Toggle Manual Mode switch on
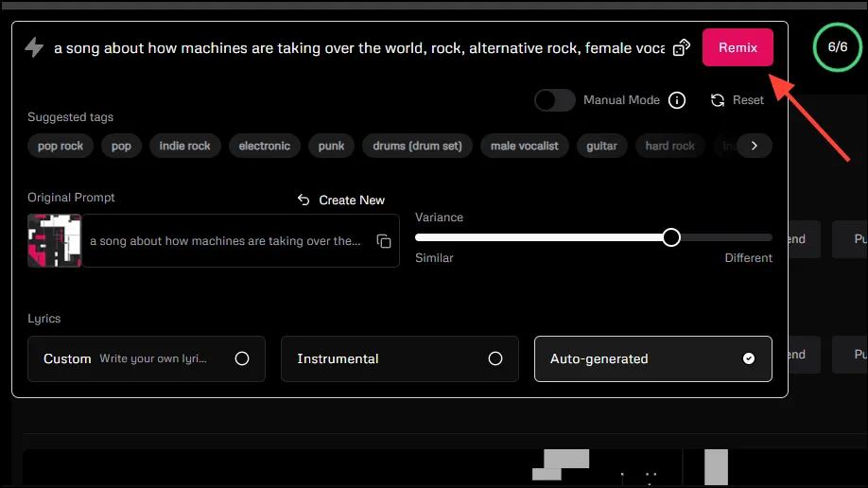The height and width of the screenshot is (488, 868). pyautogui.click(x=554, y=100)
